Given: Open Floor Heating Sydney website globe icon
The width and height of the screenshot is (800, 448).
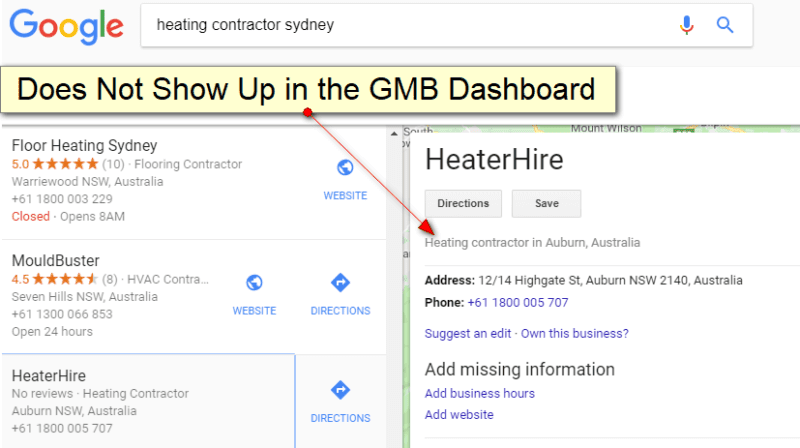Looking at the screenshot, I should pyautogui.click(x=345, y=168).
